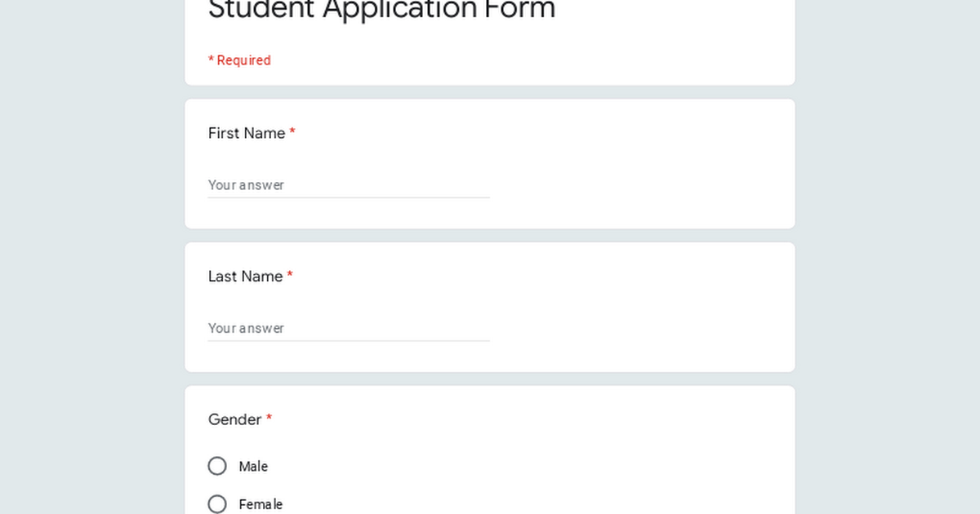This screenshot has height=514, width=980.
Task: Click the red asterisk beside Gender
Action: point(269,419)
